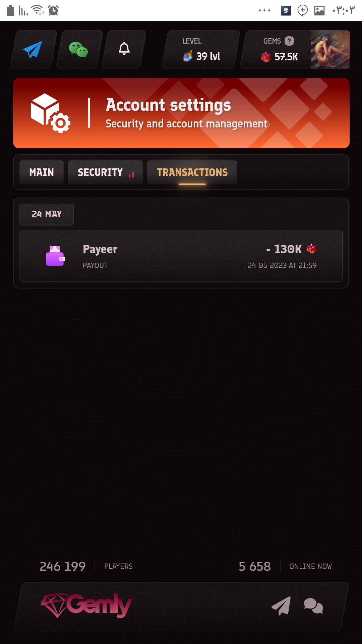Switch to the SECURITY tab
This screenshot has height=644, width=362.
click(x=105, y=172)
